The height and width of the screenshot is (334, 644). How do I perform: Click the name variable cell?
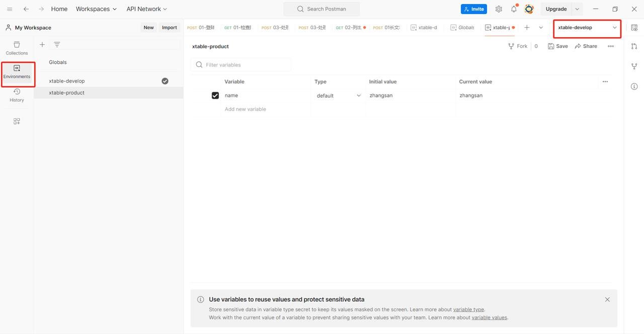[x=267, y=96]
